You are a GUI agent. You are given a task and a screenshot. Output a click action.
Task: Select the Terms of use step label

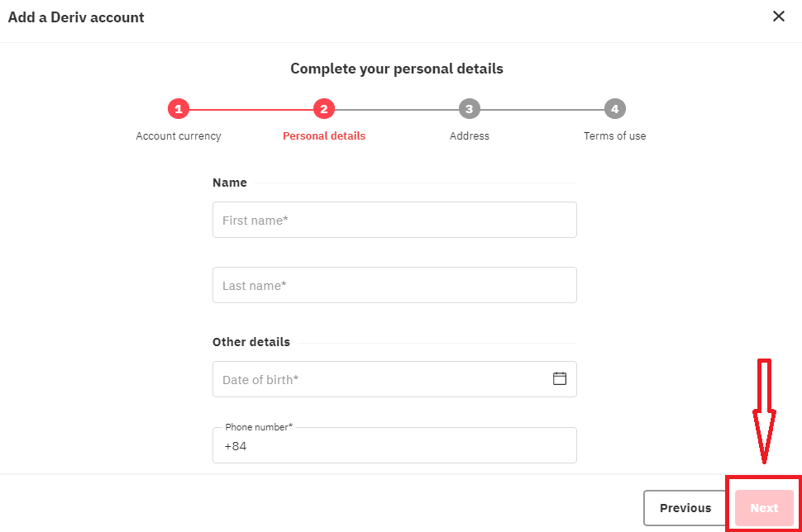pyautogui.click(x=615, y=135)
